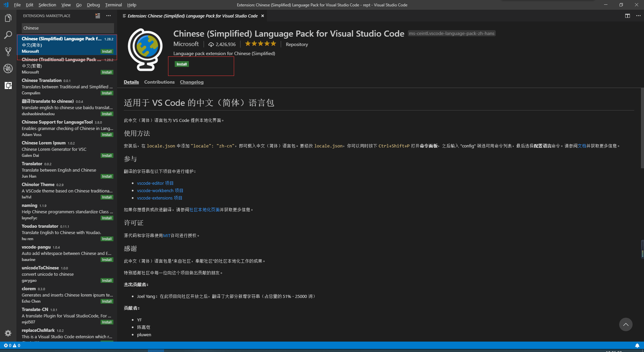Open the Terminal menu
The height and width of the screenshot is (352, 644).
113,5
